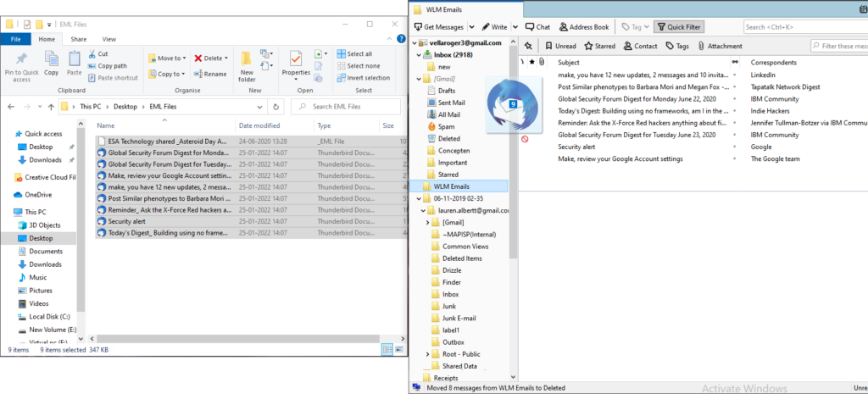Open the File menu in Explorer
Viewport: 868px width, 394px height.
[16, 39]
